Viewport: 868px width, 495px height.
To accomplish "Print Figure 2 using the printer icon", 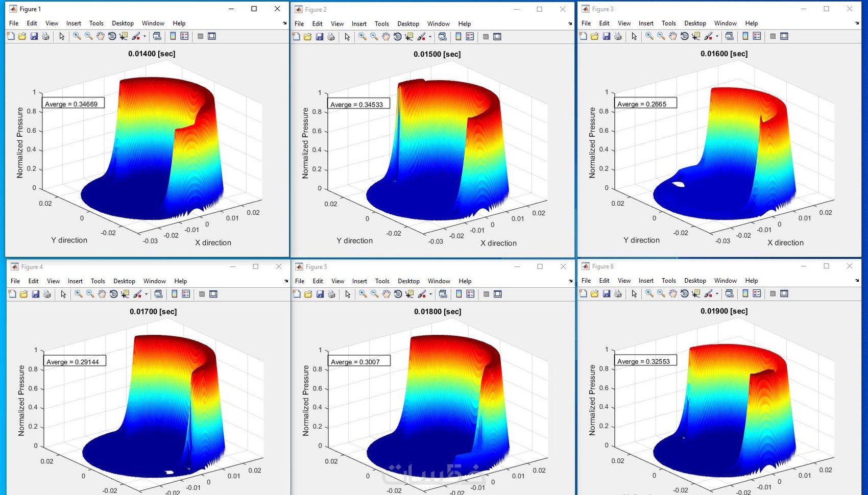I will pos(330,36).
